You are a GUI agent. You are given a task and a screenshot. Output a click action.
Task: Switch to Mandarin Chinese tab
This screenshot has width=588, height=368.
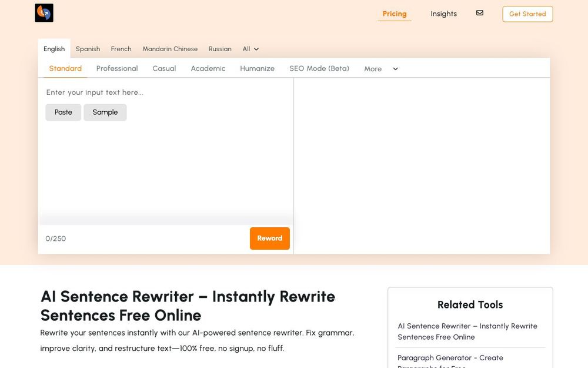tap(170, 49)
